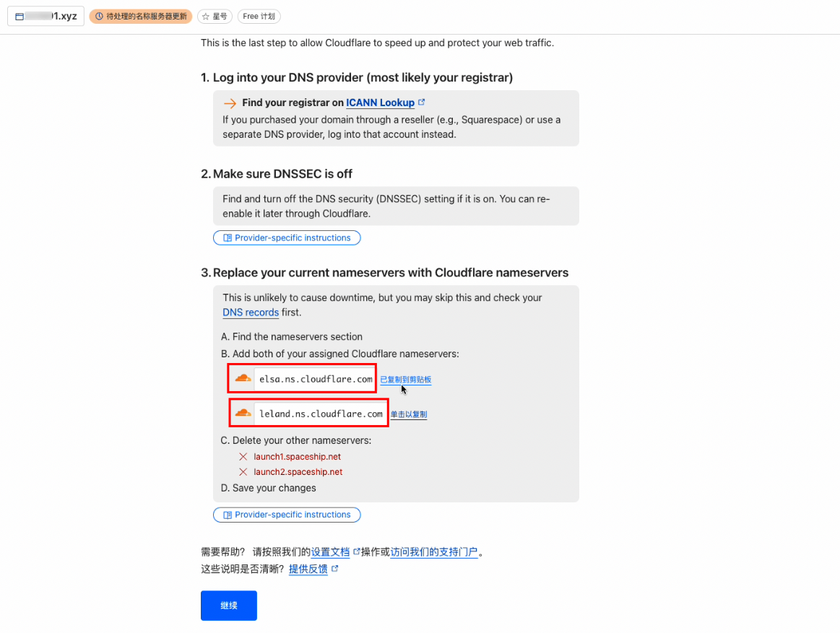Click Cloudflare cloud icon beside leland nameserver
The width and height of the screenshot is (840, 633).
[x=243, y=413]
